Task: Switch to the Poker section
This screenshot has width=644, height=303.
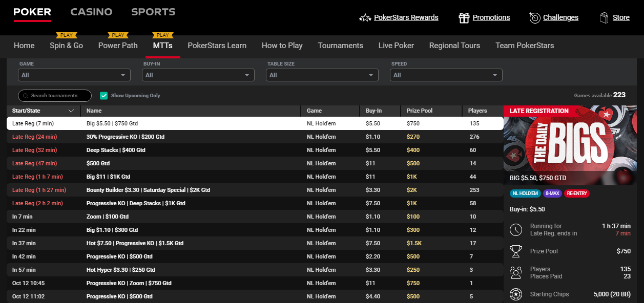Action: point(32,12)
